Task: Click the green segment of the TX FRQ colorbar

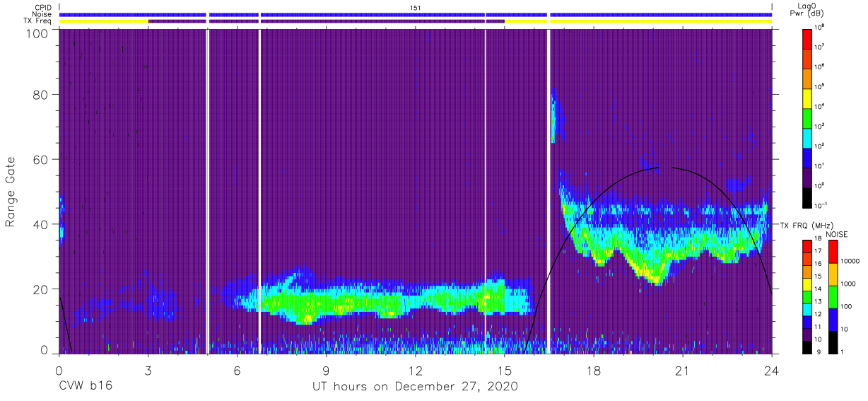Action: tap(807, 296)
